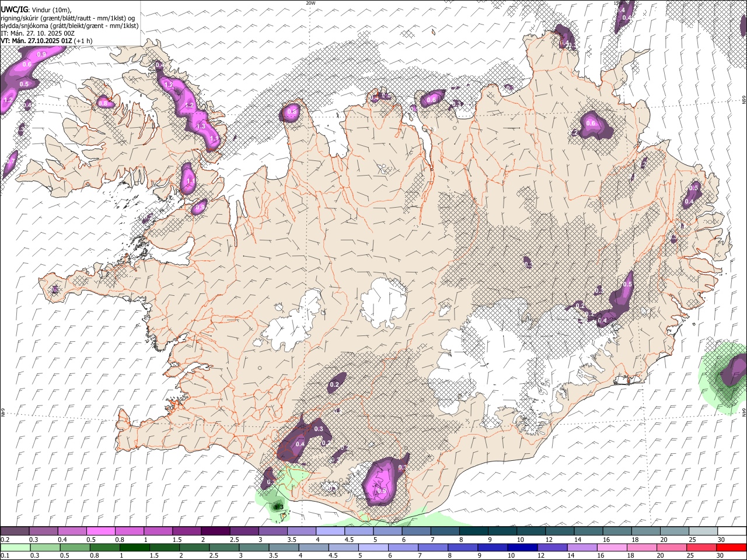747x560 pixels.
Task: Click the 'UWC/IG: Vindur (10m)' title text
Action: pos(36,9)
